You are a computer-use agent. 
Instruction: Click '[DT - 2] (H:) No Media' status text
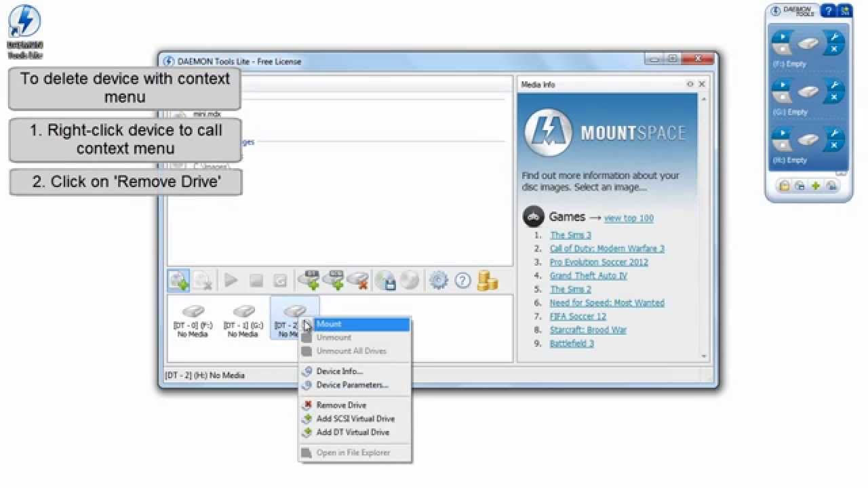click(205, 375)
